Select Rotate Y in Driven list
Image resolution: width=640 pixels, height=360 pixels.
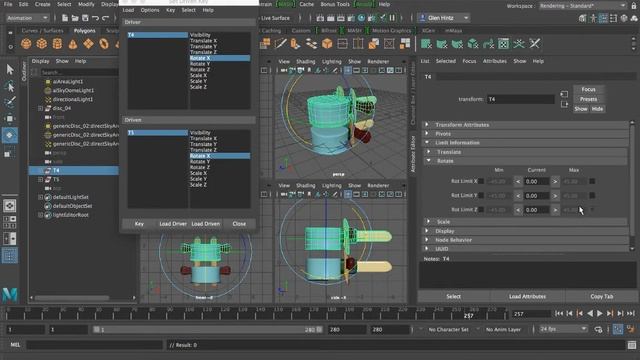pos(220,162)
